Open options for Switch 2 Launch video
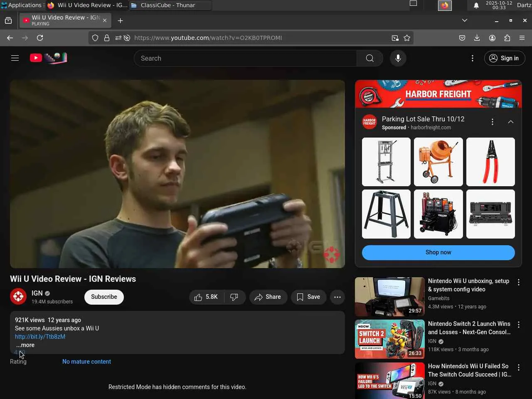 pyautogui.click(x=518, y=325)
